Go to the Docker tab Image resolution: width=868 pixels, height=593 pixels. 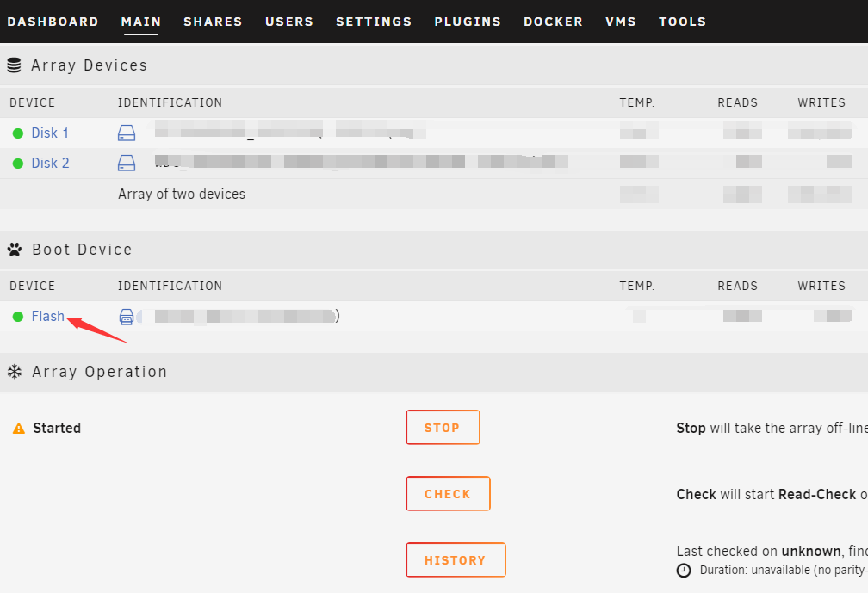pyautogui.click(x=553, y=22)
